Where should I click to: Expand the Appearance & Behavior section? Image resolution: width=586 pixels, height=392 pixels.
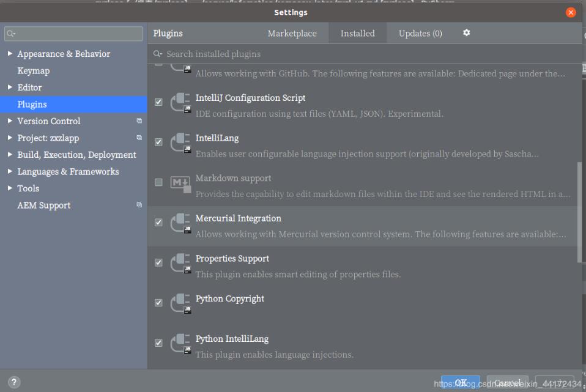[x=10, y=53]
